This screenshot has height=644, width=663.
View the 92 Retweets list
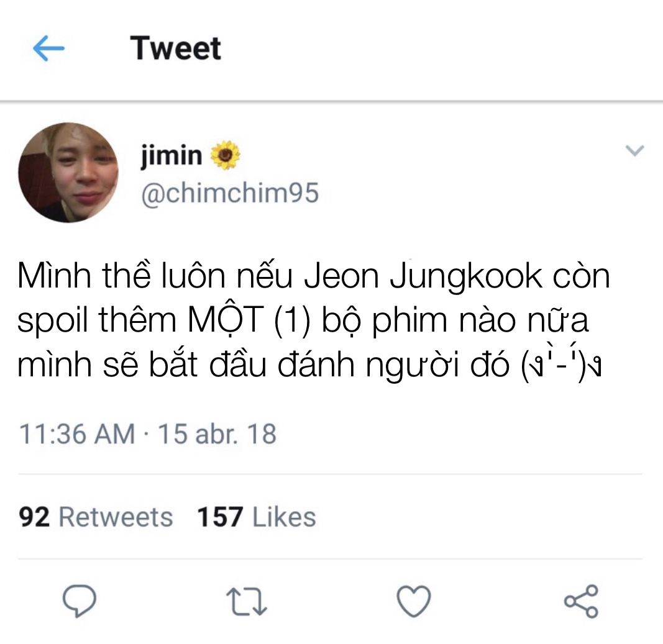(96, 517)
